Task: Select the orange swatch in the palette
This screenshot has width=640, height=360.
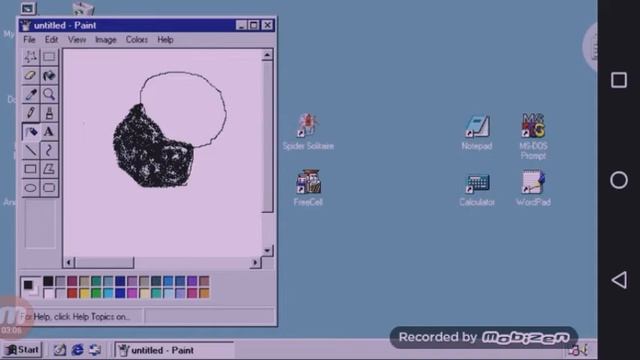Action: coord(204,293)
